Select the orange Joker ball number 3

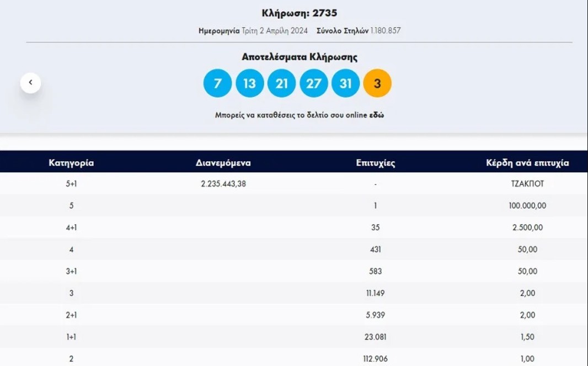377,83
